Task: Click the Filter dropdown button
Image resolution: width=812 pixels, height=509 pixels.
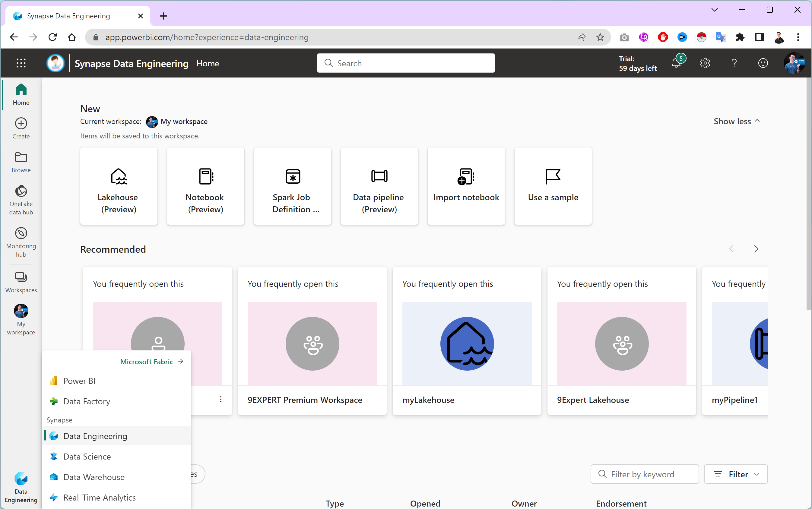Action: pyautogui.click(x=737, y=474)
